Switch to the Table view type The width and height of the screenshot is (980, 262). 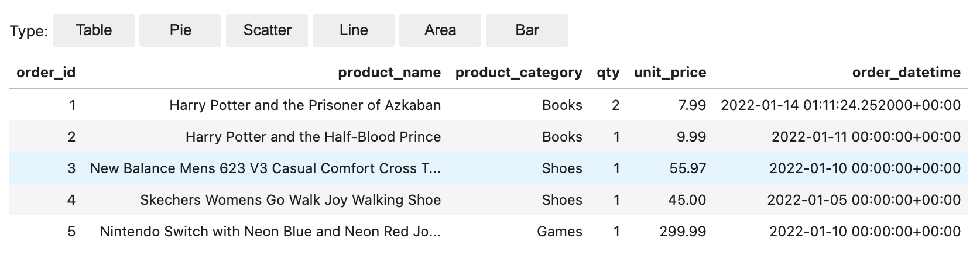coord(94,30)
